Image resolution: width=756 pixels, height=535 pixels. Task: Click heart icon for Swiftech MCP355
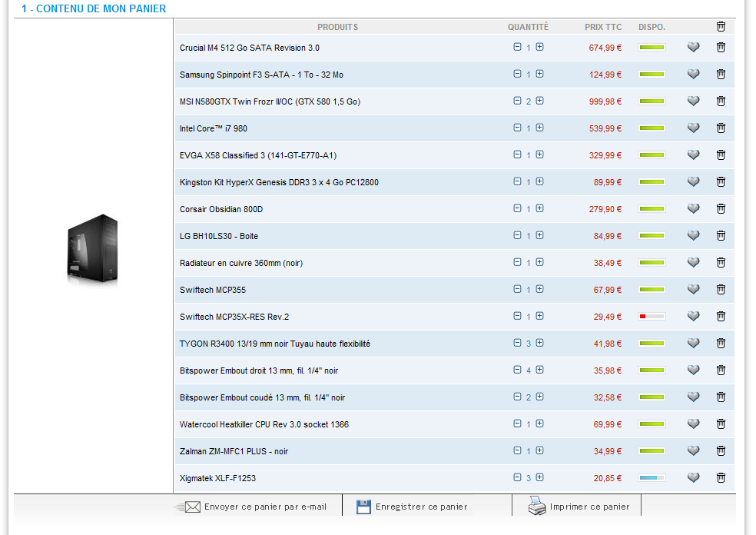(693, 290)
